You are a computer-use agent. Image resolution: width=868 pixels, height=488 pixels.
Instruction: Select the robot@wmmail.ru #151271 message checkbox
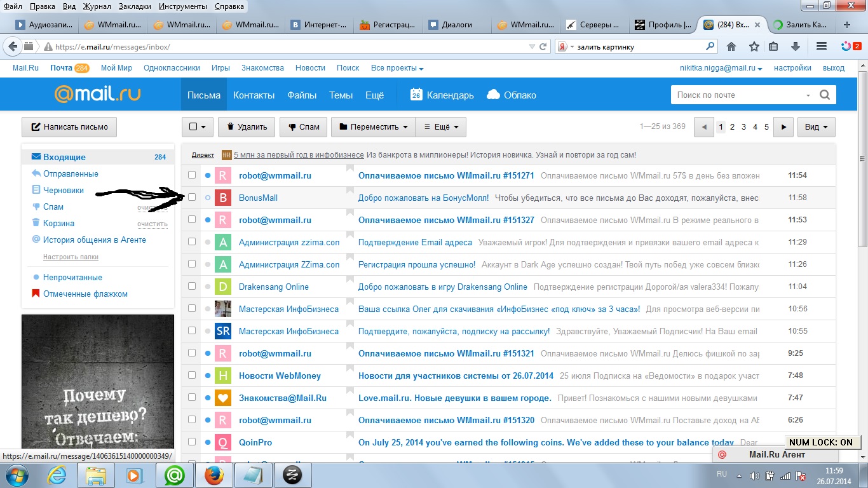point(192,175)
